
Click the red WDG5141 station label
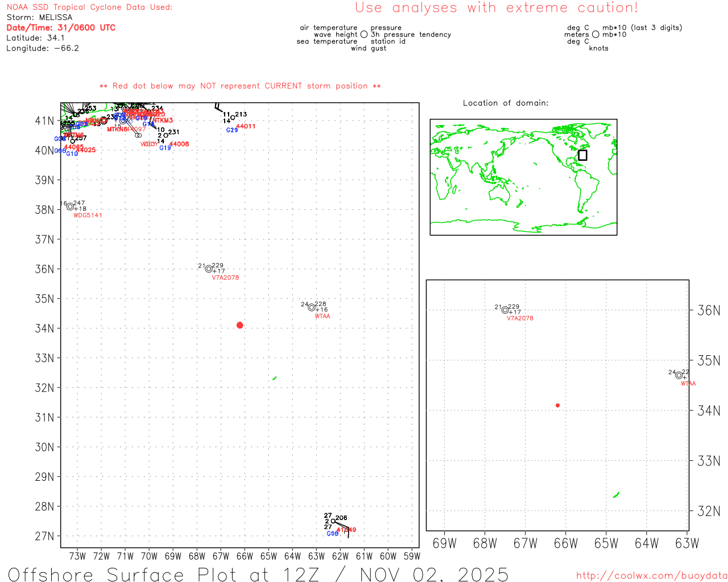pos(88,215)
